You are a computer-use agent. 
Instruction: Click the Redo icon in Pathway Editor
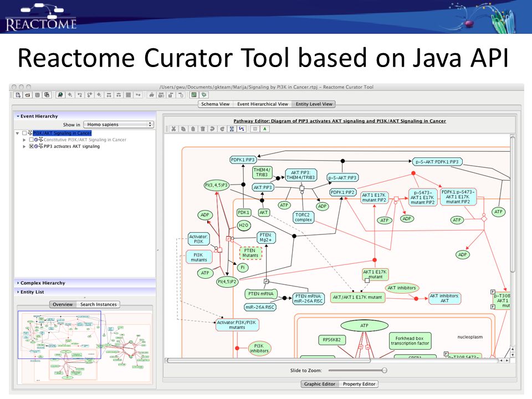(x=222, y=129)
